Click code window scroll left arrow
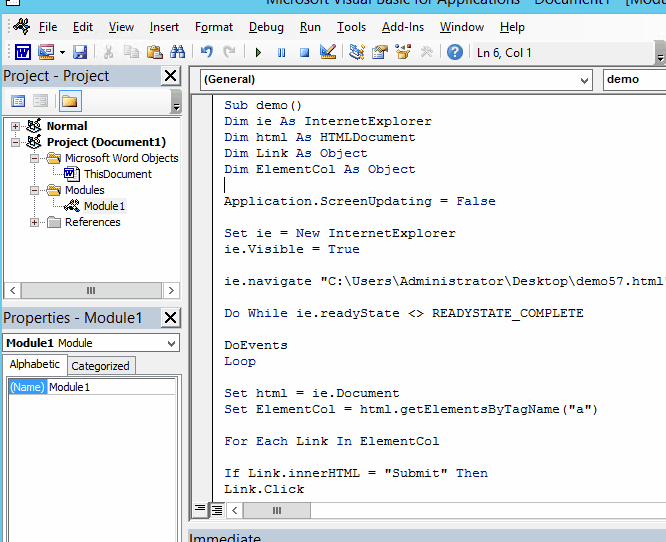The width and height of the screenshot is (666, 542). 235,510
